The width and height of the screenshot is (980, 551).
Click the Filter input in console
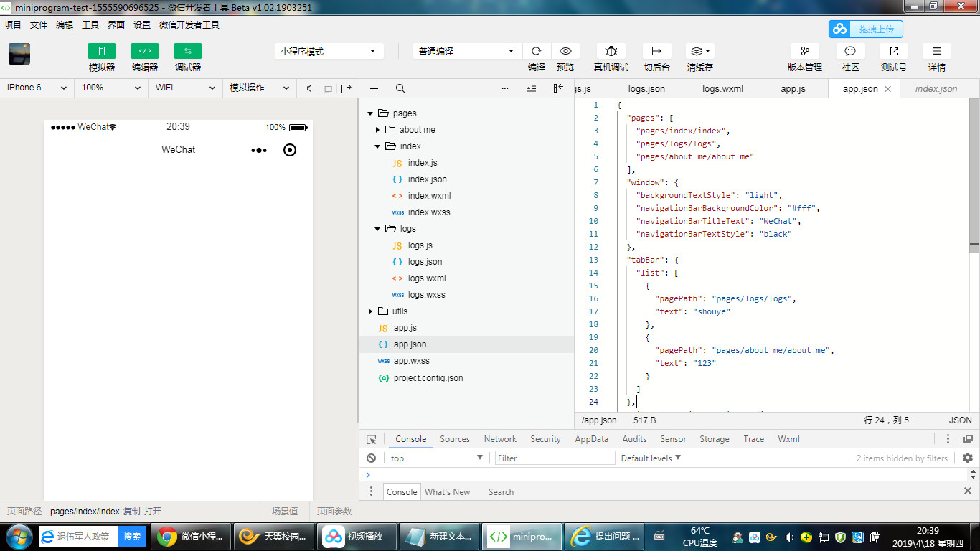tap(555, 458)
